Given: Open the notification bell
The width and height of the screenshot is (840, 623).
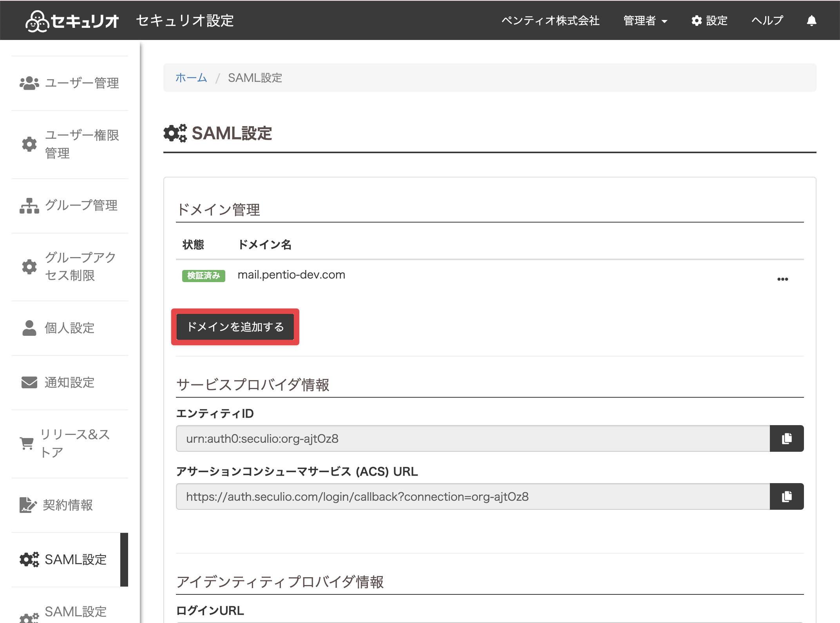Looking at the screenshot, I should [811, 20].
